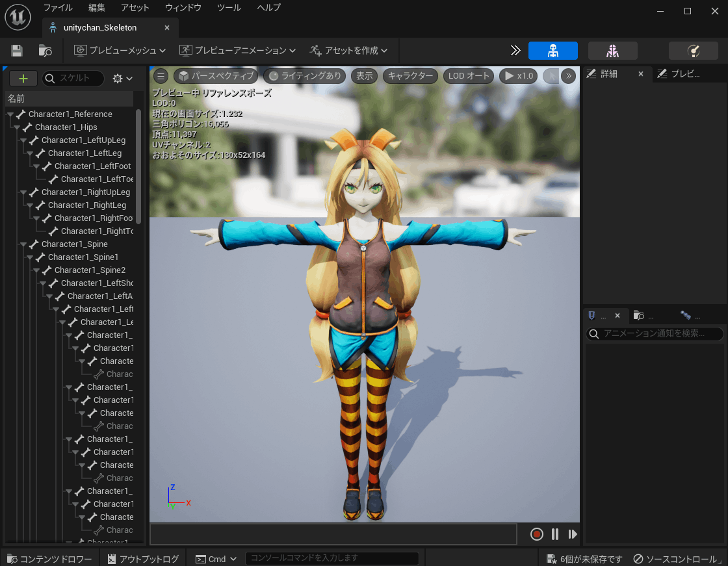Switch to Skeletal Mesh editor mode icon

point(612,51)
